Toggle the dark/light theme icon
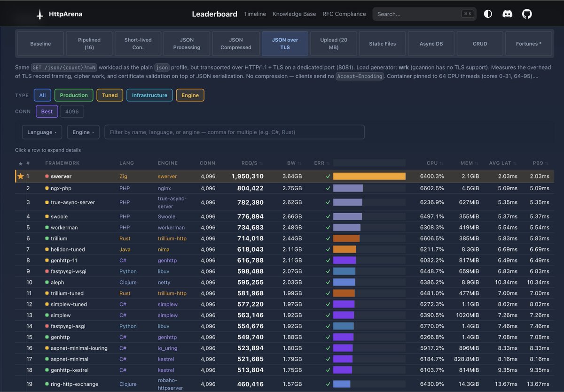This screenshot has width=564, height=392. point(488,14)
